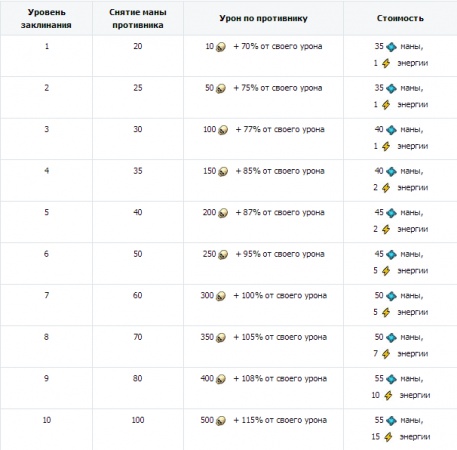Click the Снятие маны противника header
Image resolution: width=457 pixels, height=450 pixels.
click(138, 19)
